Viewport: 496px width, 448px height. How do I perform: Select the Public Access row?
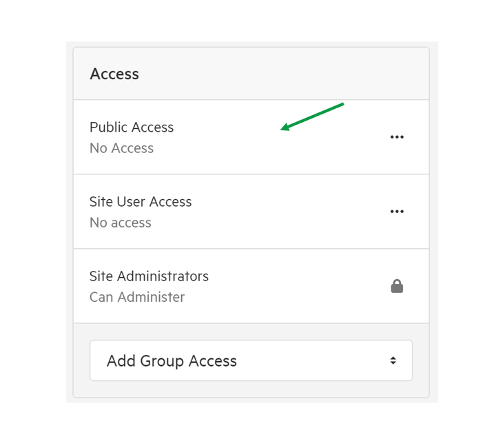251,137
